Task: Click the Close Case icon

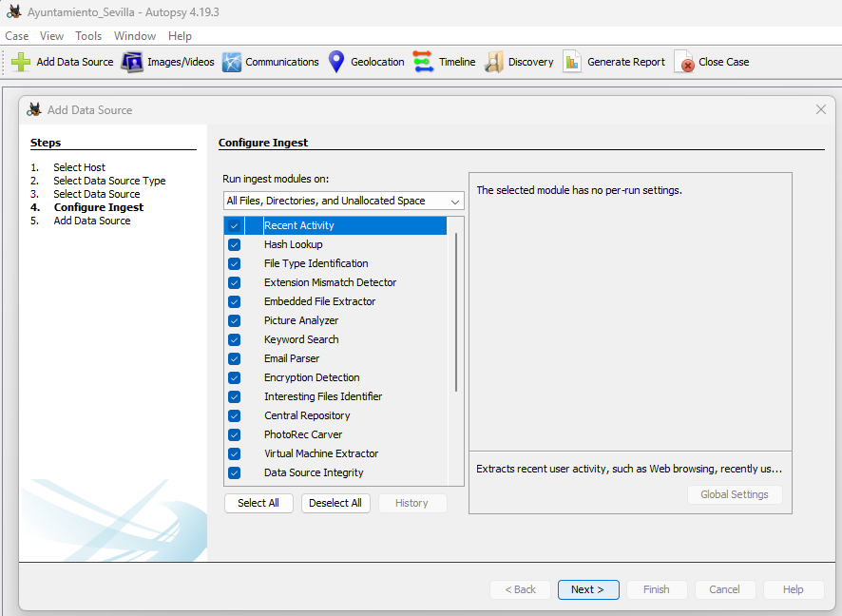Action: [x=684, y=62]
